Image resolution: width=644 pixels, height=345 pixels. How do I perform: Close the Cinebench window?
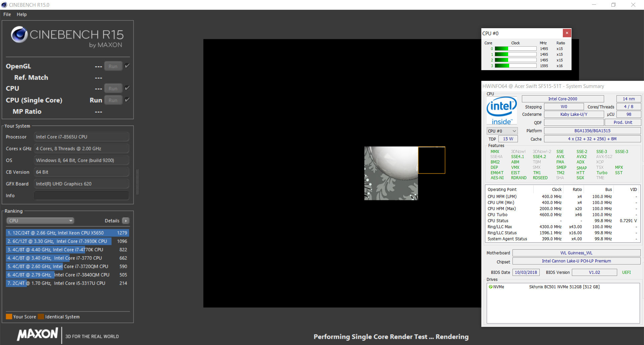click(633, 5)
